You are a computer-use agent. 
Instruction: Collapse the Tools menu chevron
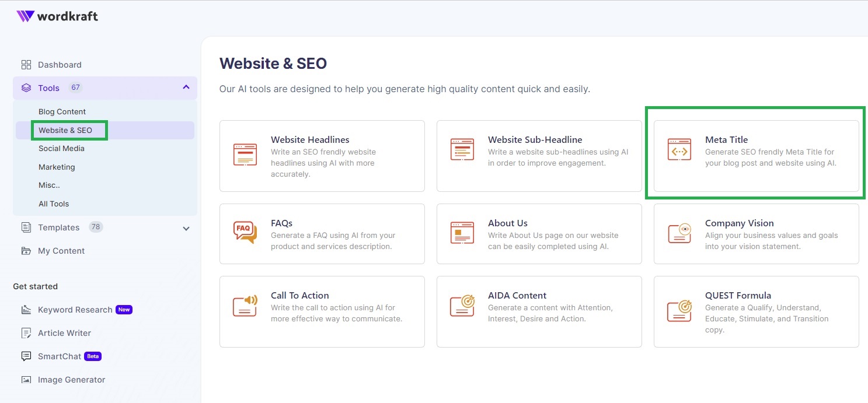coord(186,87)
